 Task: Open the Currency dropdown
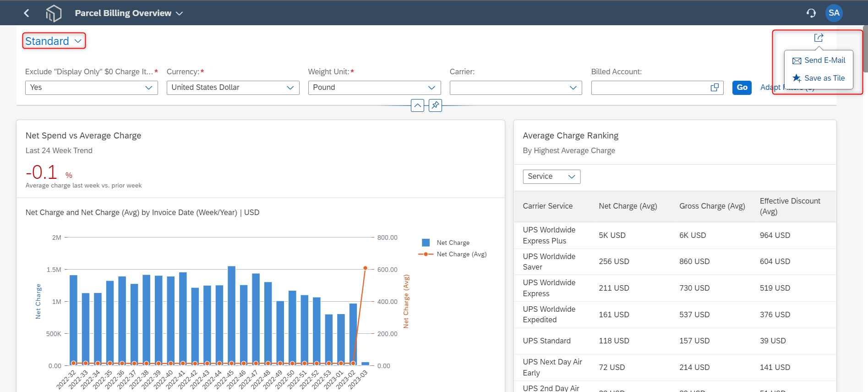tap(233, 88)
